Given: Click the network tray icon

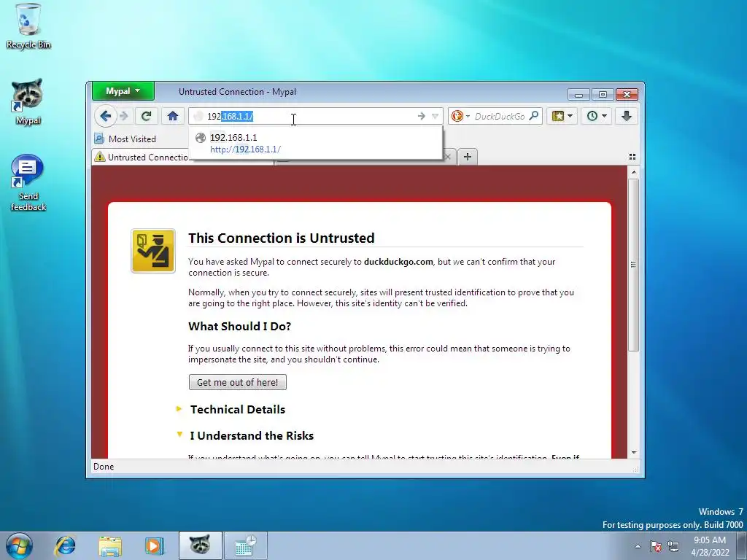Looking at the screenshot, I should [x=673, y=546].
